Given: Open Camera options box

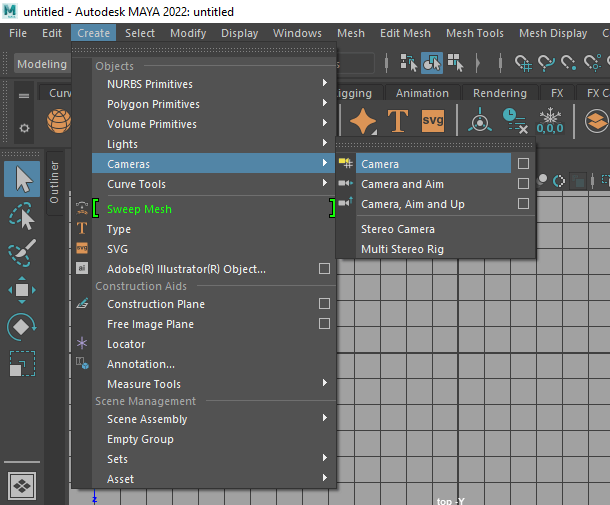Looking at the screenshot, I should [x=523, y=164].
